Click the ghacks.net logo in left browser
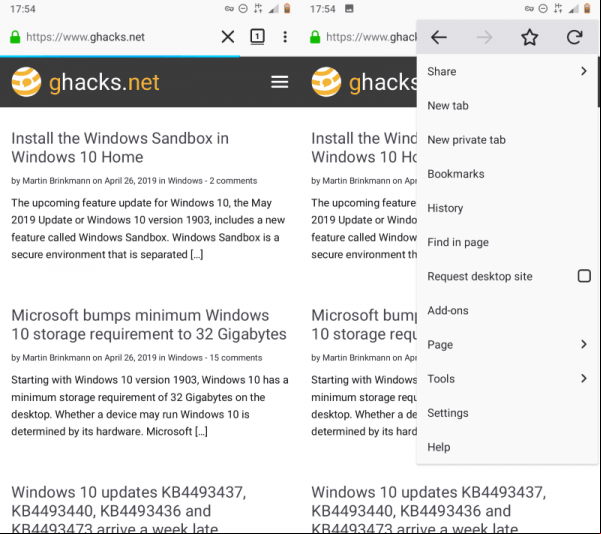Screen dimensions: 601x534 [x=85, y=82]
